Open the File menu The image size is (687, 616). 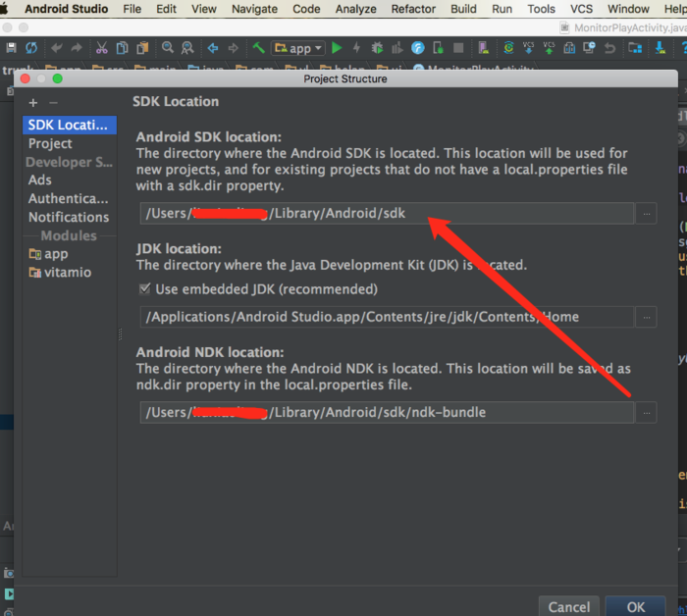132,9
